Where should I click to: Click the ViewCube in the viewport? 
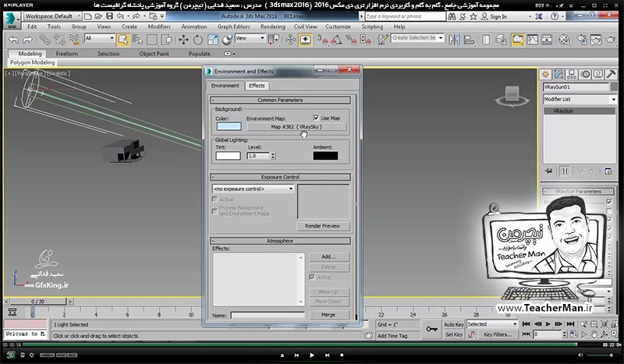coord(512,96)
